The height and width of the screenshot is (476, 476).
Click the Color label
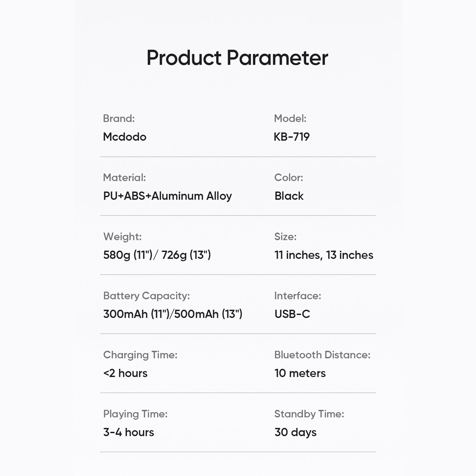click(x=289, y=178)
